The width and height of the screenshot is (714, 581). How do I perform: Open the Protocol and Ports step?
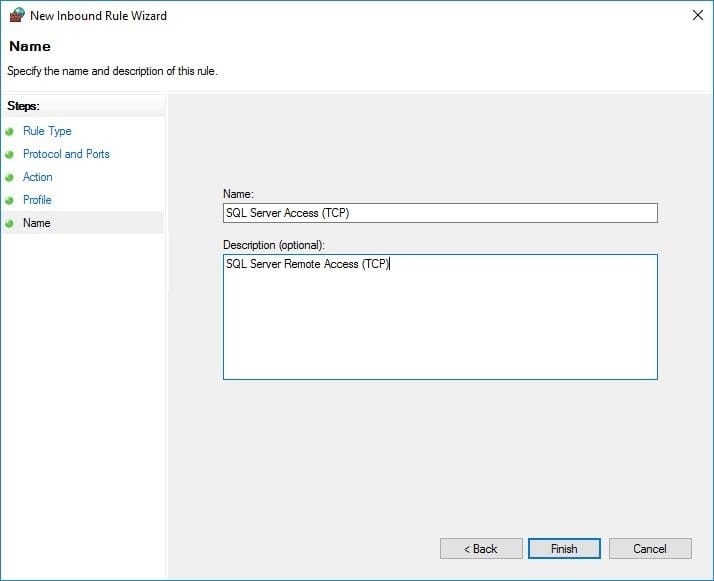point(66,154)
